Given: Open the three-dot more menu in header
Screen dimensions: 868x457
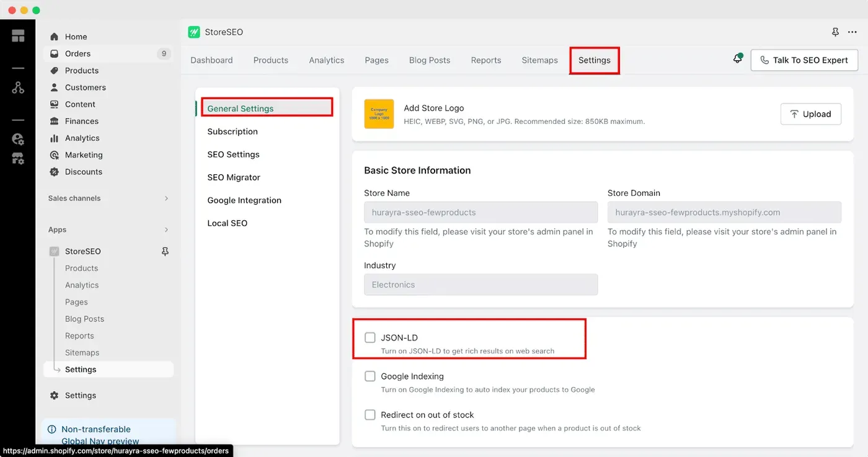Looking at the screenshot, I should [x=852, y=32].
